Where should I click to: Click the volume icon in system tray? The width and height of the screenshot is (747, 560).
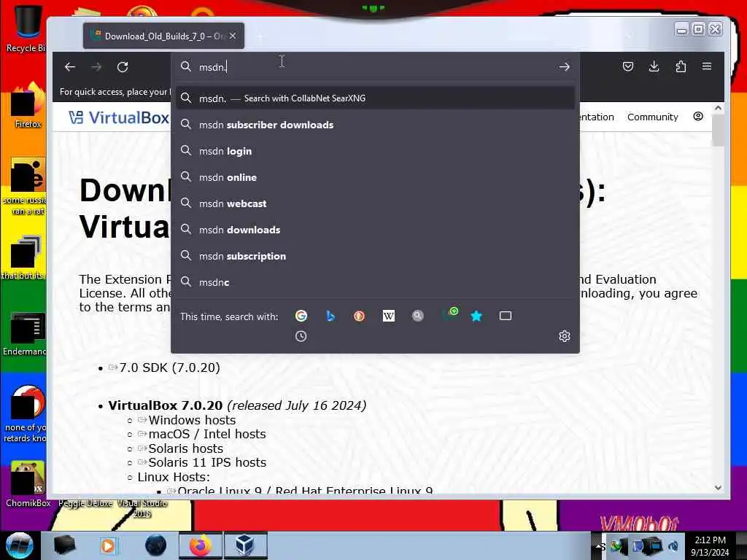tap(673, 546)
